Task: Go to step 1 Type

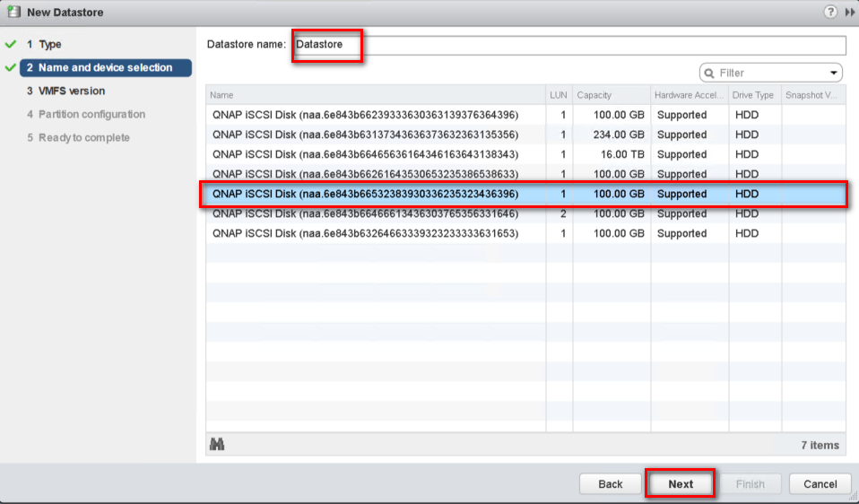Action: [x=50, y=44]
